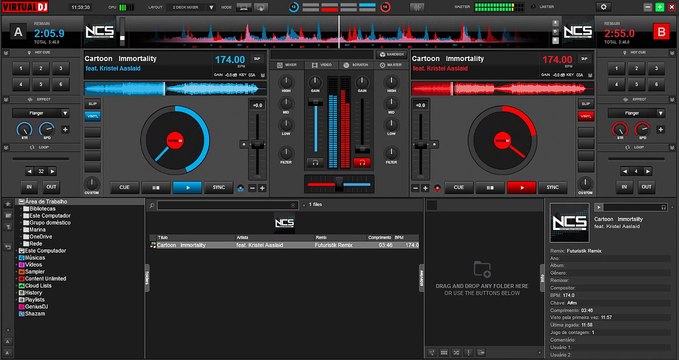Viewport: 679px width, 360px height.
Task: Click back arrow icon in browser sidebar
Action: 7,247
